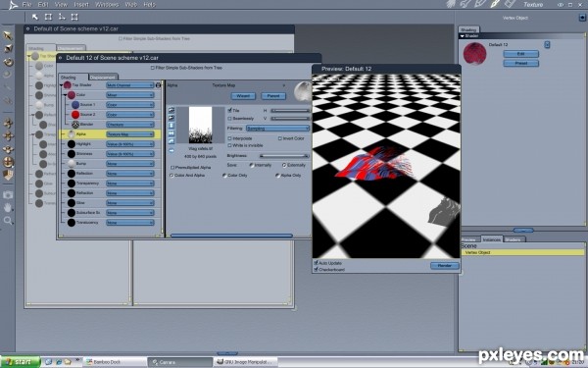Open the Alpha row Texture Map dropdown
This screenshot has height=368, width=588.
(129, 134)
